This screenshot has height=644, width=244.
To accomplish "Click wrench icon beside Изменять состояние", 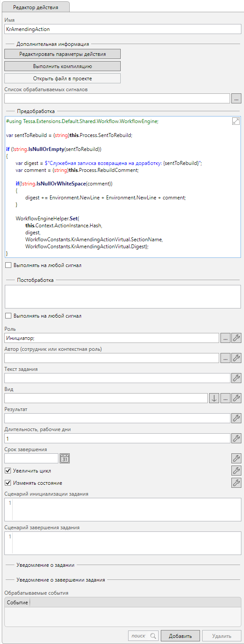I will click(x=236, y=483).
